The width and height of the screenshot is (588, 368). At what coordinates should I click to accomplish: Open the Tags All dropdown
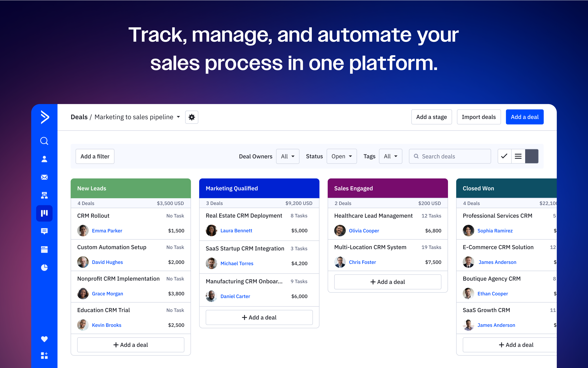[x=390, y=156]
